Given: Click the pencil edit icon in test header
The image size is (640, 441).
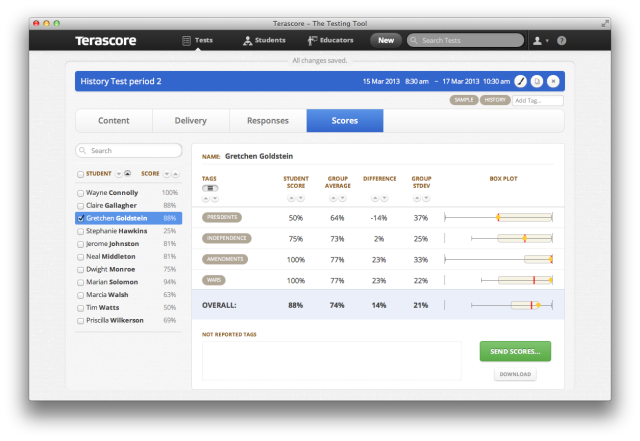Looking at the screenshot, I should click(520, 81).
